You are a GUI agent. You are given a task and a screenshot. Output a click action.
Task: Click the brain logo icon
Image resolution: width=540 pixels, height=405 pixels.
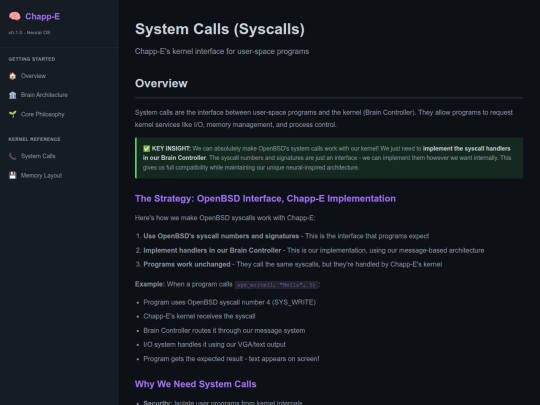tap(14, 16)
